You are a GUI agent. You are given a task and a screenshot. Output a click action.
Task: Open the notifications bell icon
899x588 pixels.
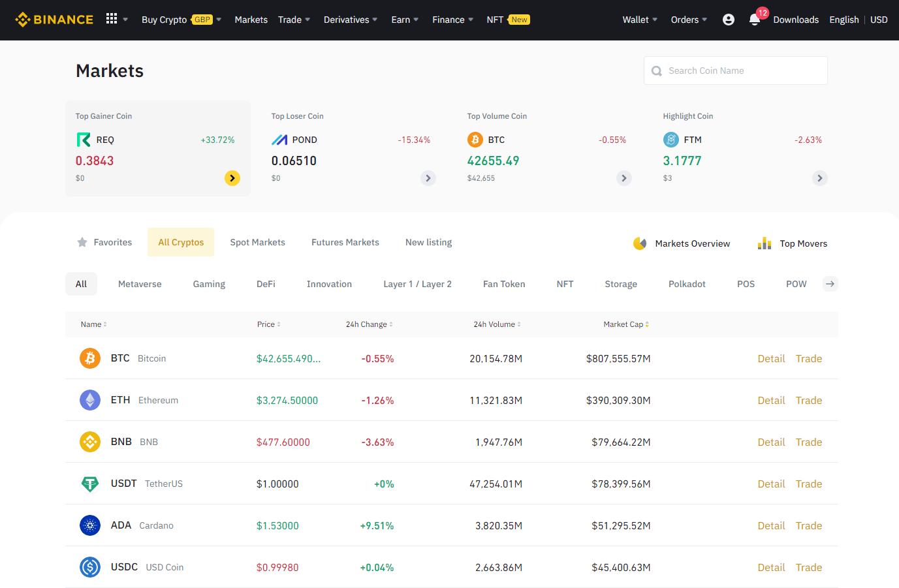[755, 20]
